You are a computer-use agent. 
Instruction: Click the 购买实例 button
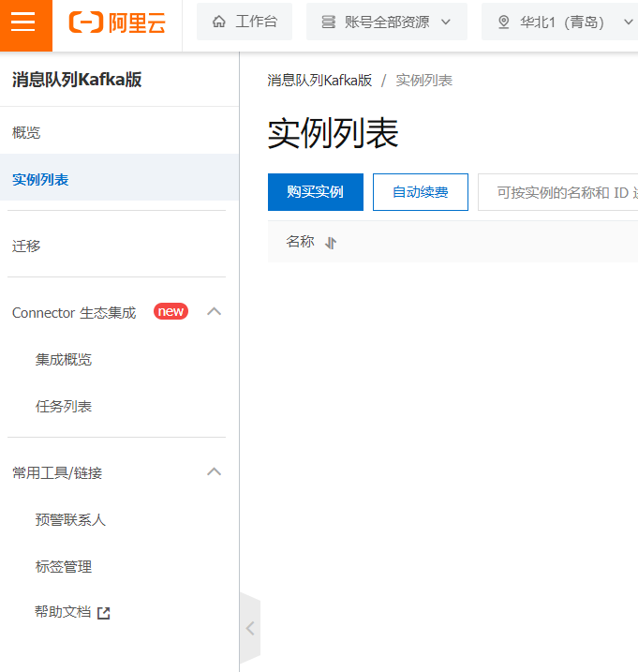pos(316,192)
